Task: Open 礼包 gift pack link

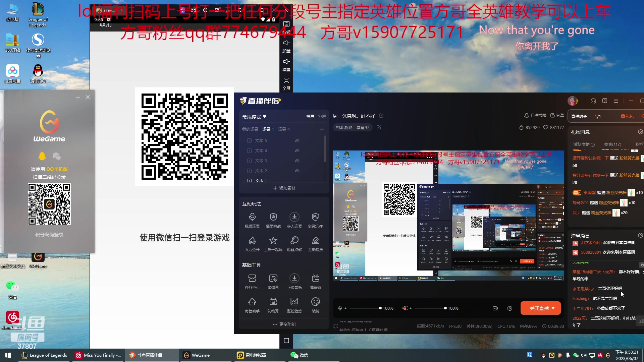Action: 627,116
